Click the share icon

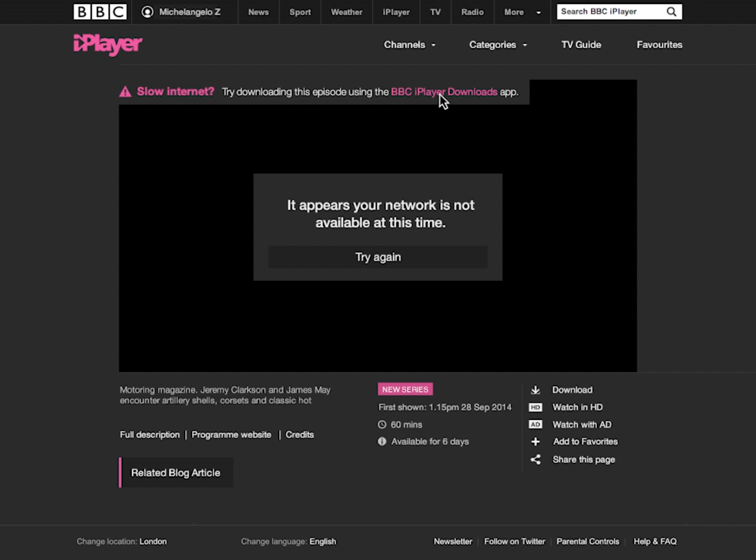pyautogui.click(x=536, y=459)
